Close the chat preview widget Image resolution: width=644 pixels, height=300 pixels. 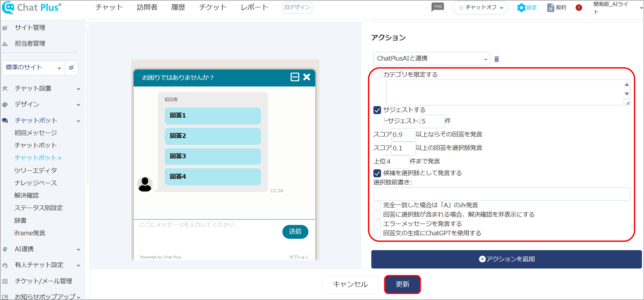pos(307,77)
